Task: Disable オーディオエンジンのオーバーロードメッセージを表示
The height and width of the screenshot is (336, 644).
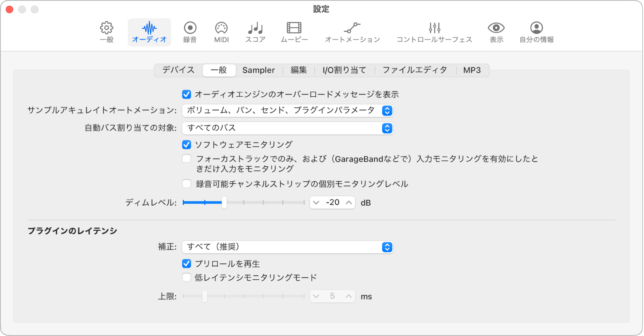Action: (186, 94)
